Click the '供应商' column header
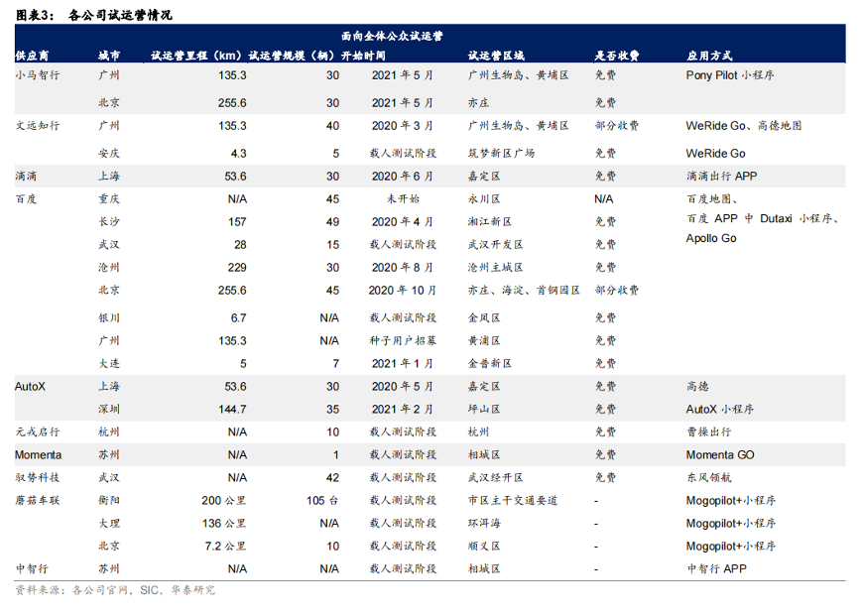Screen dimensions: 862x616 coord(32,56)
